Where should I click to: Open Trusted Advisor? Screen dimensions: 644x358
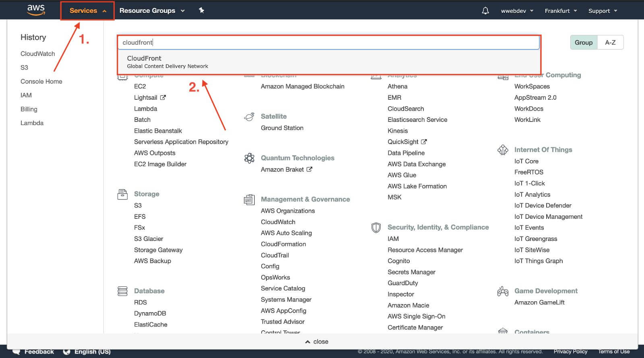[283, 322]
